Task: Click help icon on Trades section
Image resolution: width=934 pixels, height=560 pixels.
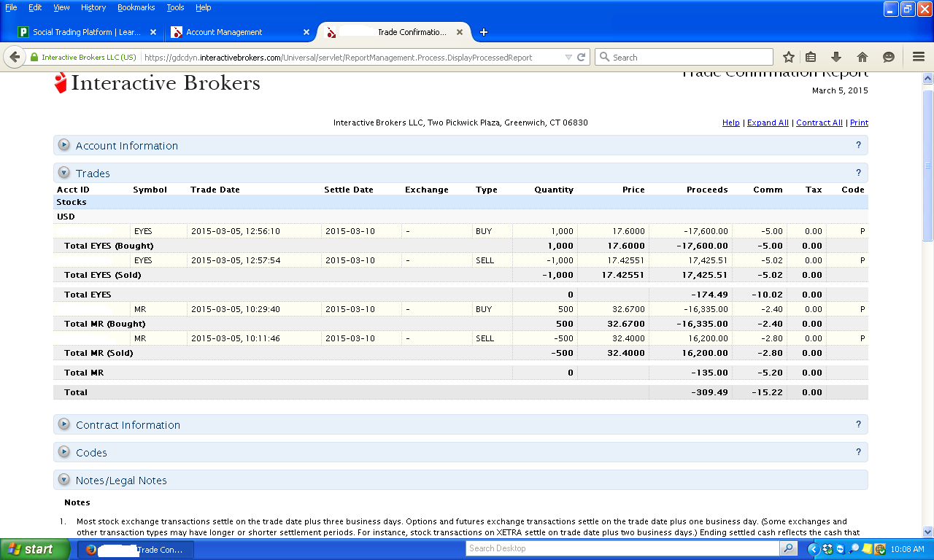Action: click(858, 173)
